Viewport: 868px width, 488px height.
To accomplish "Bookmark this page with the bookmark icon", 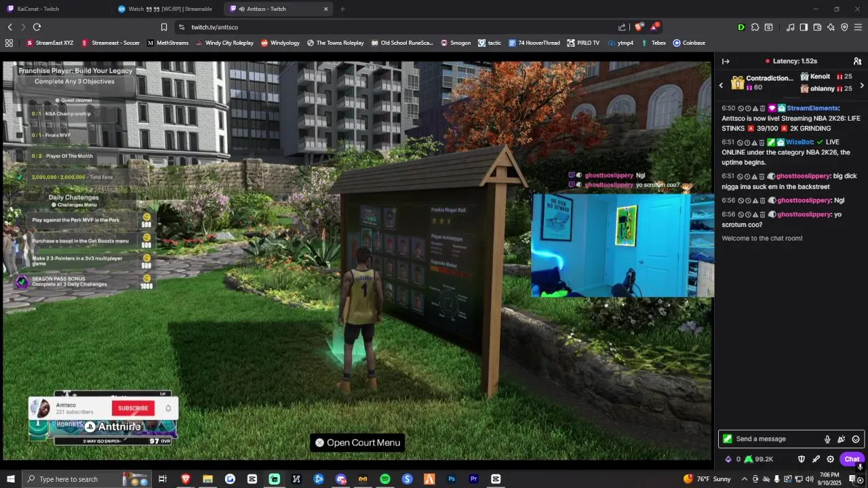I will point(163,27).
